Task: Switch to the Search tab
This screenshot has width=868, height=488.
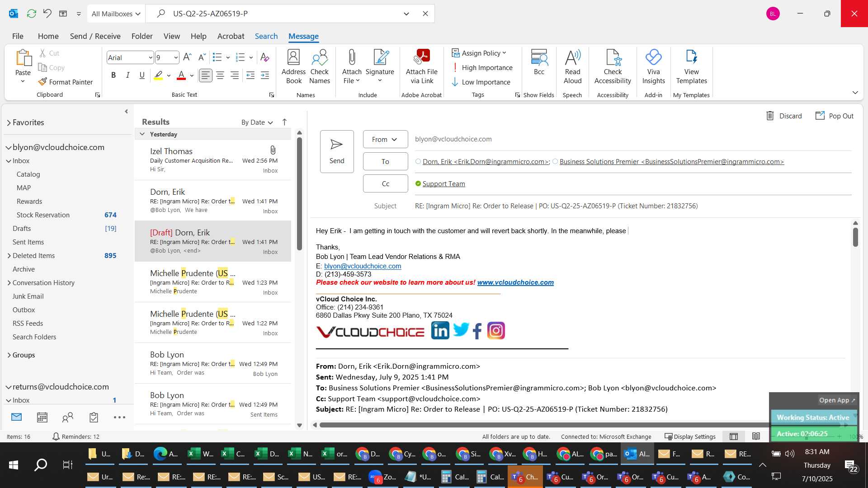Action: [x=266, y=36]
